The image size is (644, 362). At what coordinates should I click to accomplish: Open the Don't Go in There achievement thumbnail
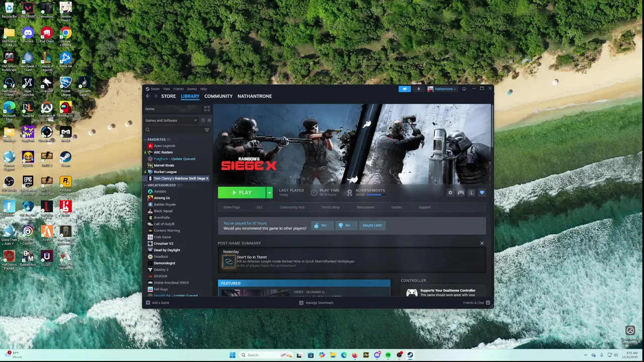(229, 261)
